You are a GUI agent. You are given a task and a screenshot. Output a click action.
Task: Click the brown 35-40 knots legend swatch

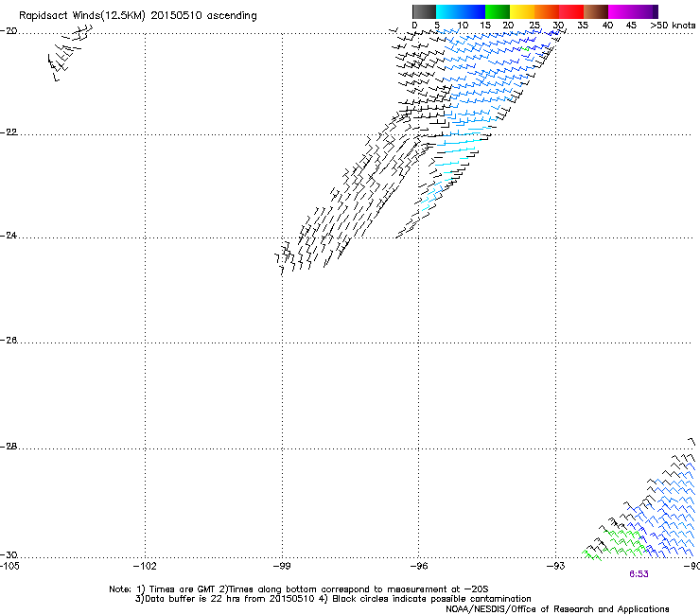[596, 11]
